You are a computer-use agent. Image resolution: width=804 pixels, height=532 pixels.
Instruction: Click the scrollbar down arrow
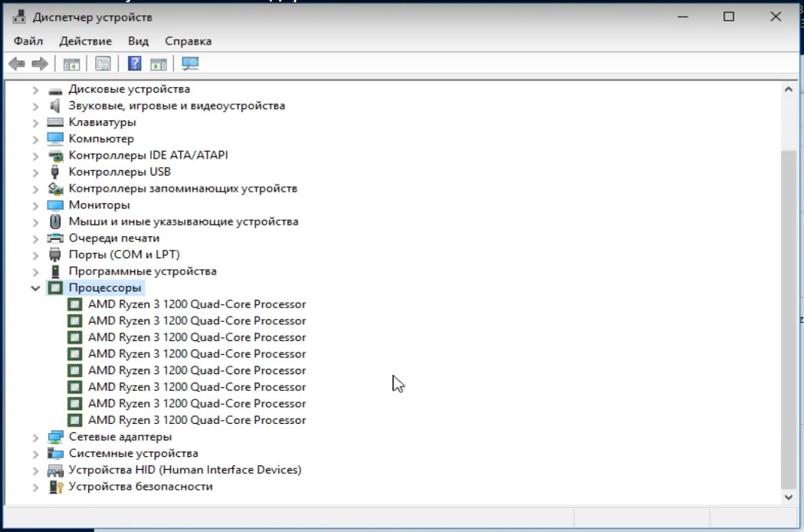(x=788, y=497)
